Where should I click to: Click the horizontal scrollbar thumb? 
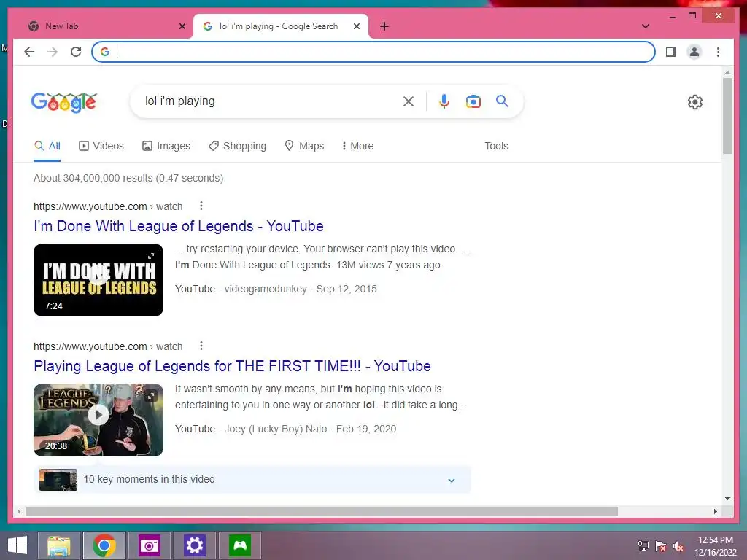(322, 511)
